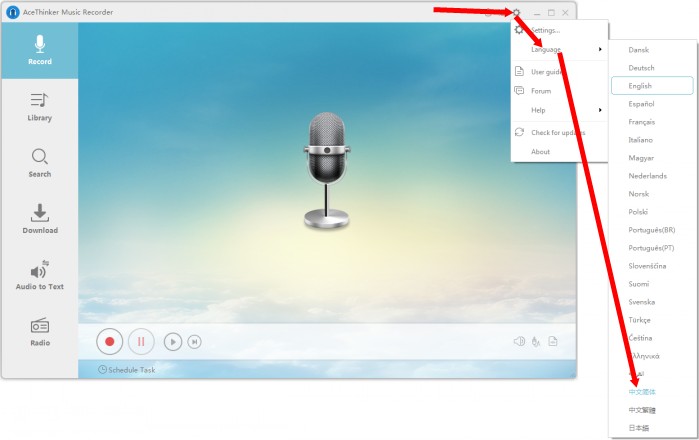Click the play button

point(173,342)
